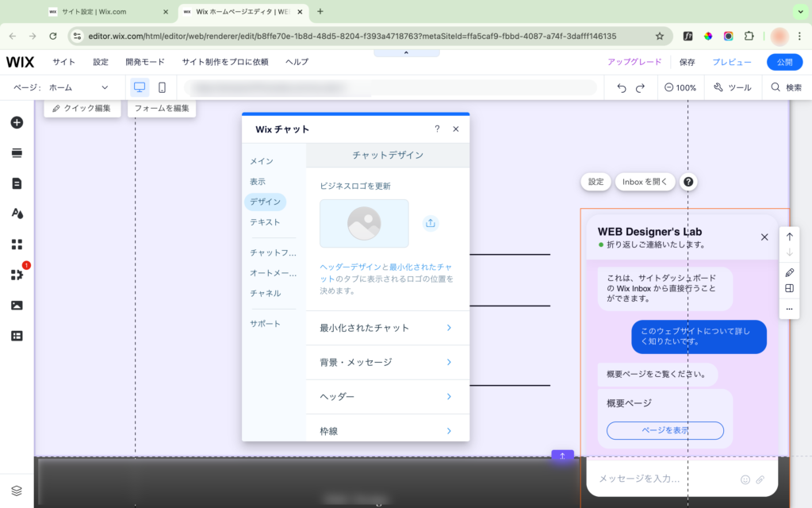Open the サイト menu

click(x=63, y=62)
